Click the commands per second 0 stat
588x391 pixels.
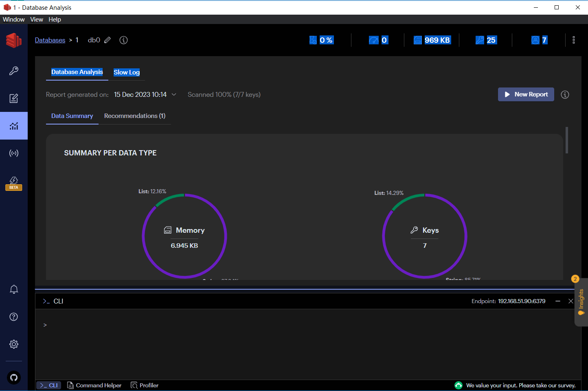point(378,40)
